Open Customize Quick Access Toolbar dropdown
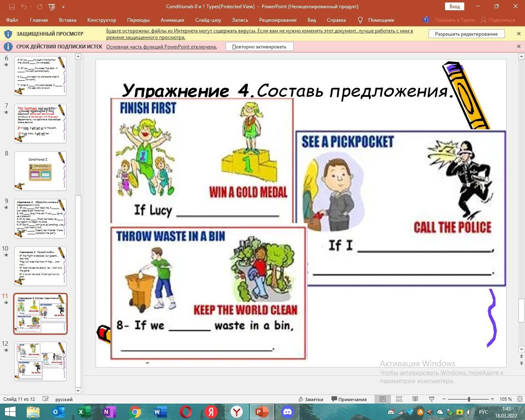 coord(63,7)
